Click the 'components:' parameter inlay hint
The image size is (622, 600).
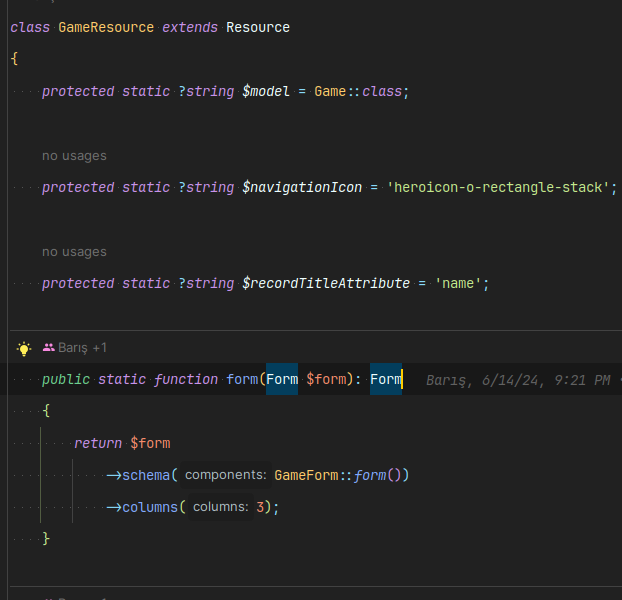click(225, 475)
